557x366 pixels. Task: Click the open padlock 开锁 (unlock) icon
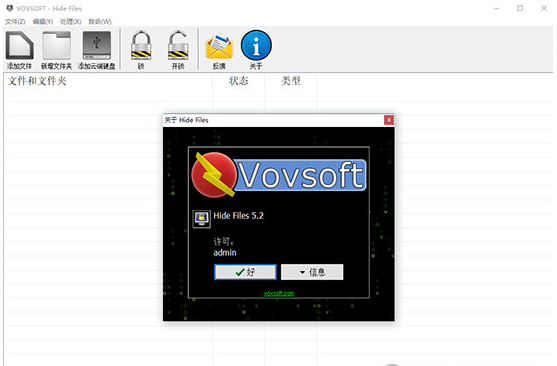178,45
